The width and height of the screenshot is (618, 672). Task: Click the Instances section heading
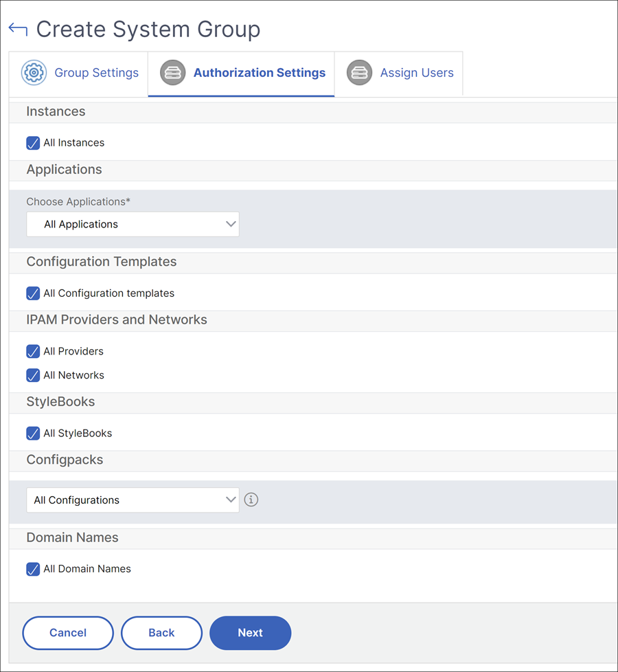(56, 111)
